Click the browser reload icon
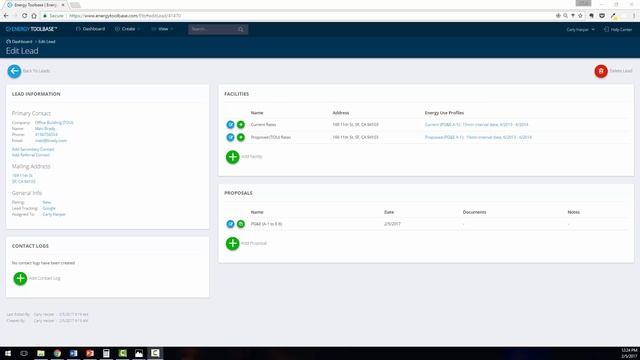Image resolution: width=640 pixels, height=360 pixels. point(24,16)
